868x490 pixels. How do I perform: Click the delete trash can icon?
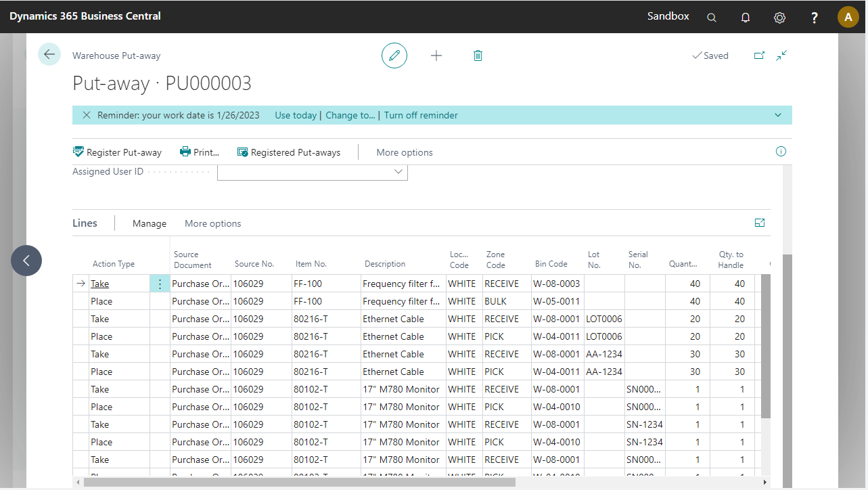pos(478,55)
